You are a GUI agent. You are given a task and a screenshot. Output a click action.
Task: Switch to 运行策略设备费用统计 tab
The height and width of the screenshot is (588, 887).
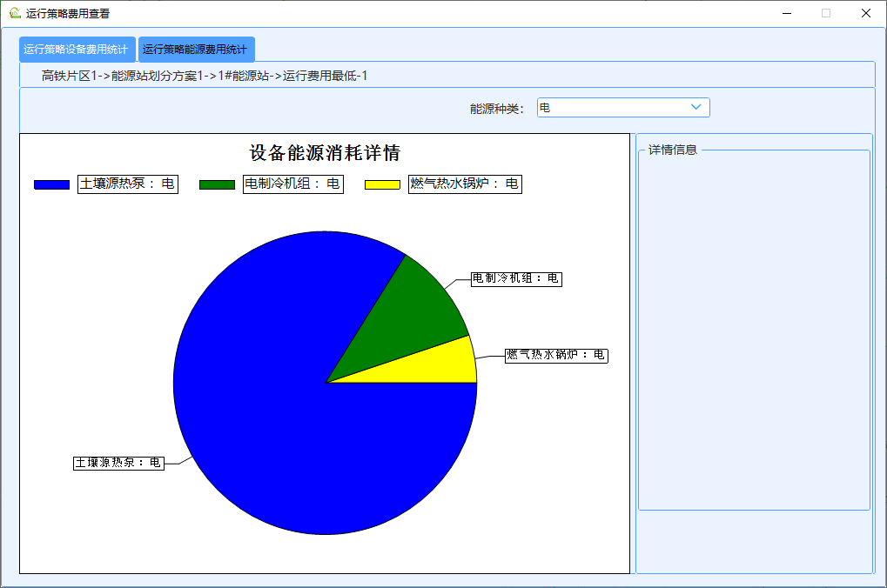pos(77,50)
